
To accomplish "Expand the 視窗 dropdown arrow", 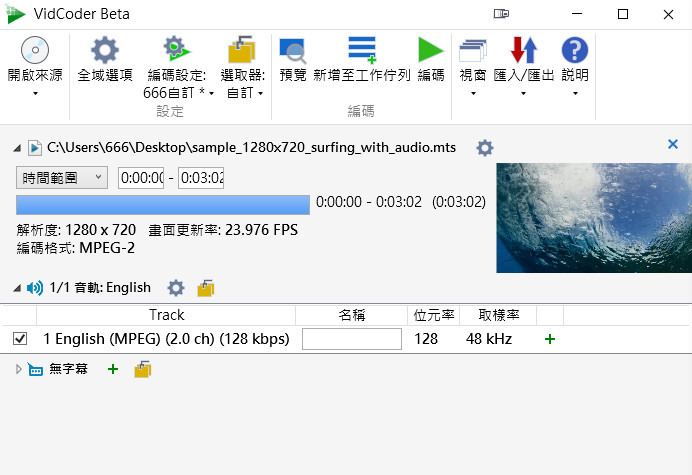I will (x=473, y=94).
